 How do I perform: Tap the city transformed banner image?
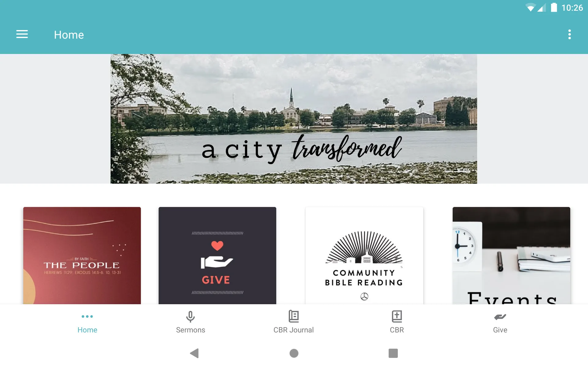pos(294,119)
